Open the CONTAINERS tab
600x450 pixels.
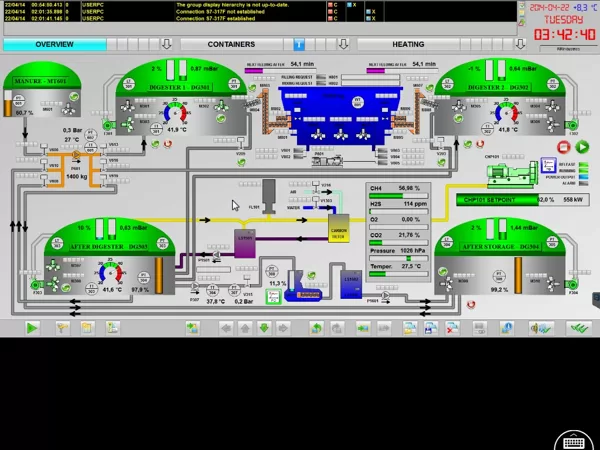pos(231,44)
